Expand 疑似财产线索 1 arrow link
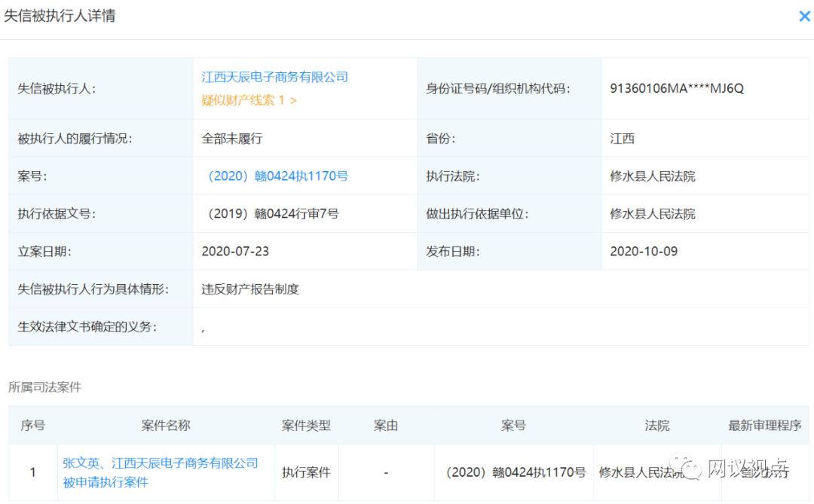The width and height of the screenshot is (814, 504). pyautogui.click(x=249, y=100)
